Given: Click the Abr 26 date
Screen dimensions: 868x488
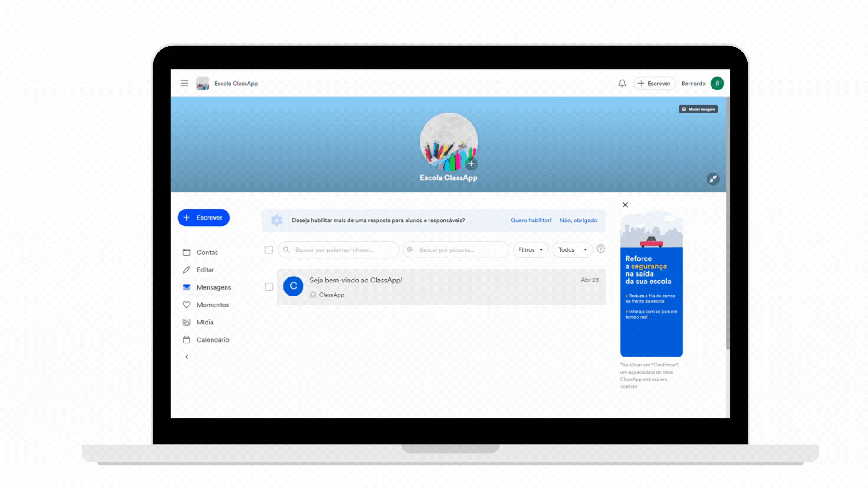Looking at the screenshot, I should [x=590, y=280].
